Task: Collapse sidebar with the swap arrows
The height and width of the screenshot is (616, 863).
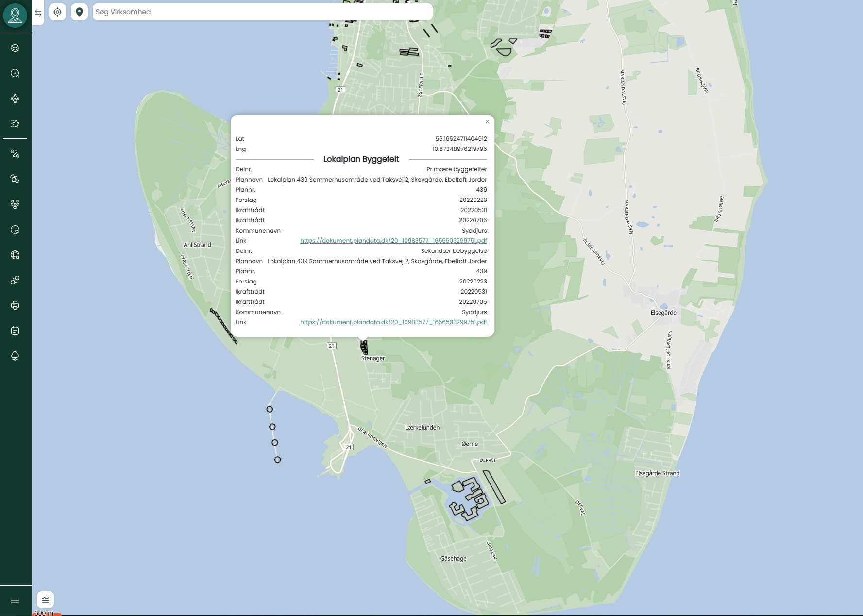Action: [x=38, y=13]
